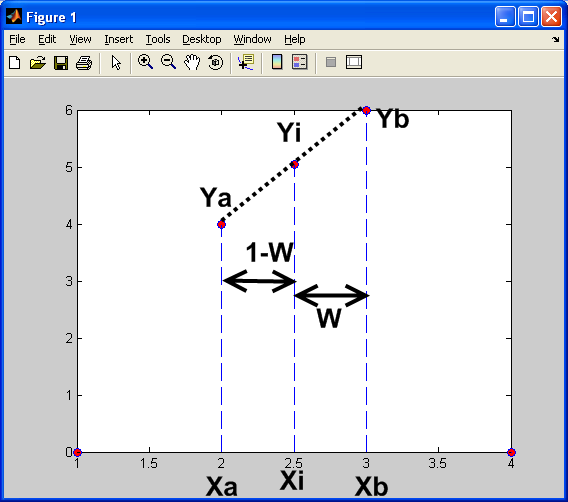Open the Insert menu
Screen dimensions: 568x502
pyautogui.click(x=118, y=39)
